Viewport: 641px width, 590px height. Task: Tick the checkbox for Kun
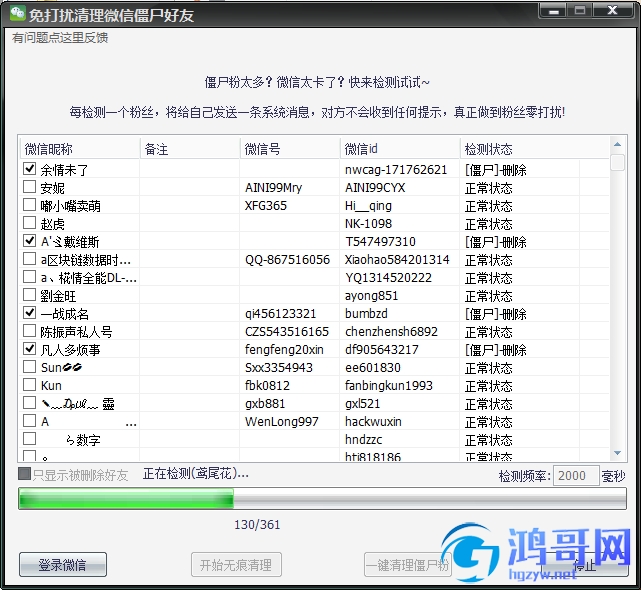pyautogui.click(x=29, y=384)
